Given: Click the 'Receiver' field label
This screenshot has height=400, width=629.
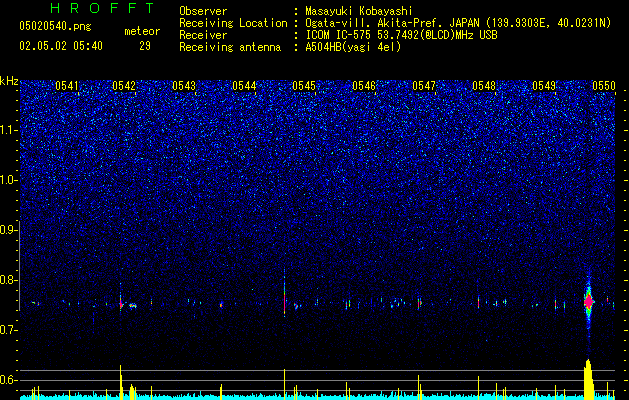Looking at the screenshot, I should 203,35.
